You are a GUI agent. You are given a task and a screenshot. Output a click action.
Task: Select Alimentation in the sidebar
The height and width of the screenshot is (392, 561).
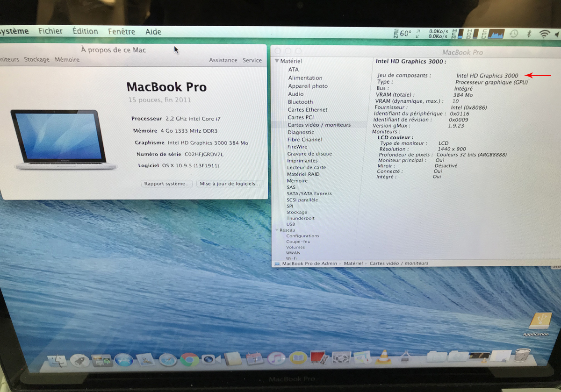[305, 78]
